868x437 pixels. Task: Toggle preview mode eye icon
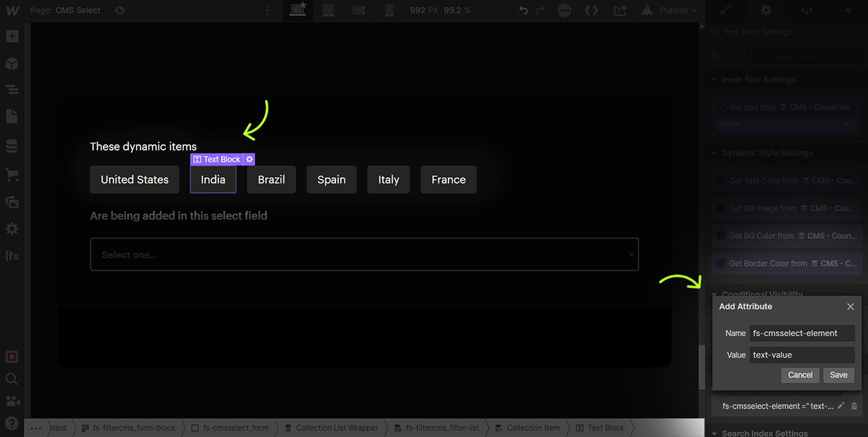pos(120,11)
